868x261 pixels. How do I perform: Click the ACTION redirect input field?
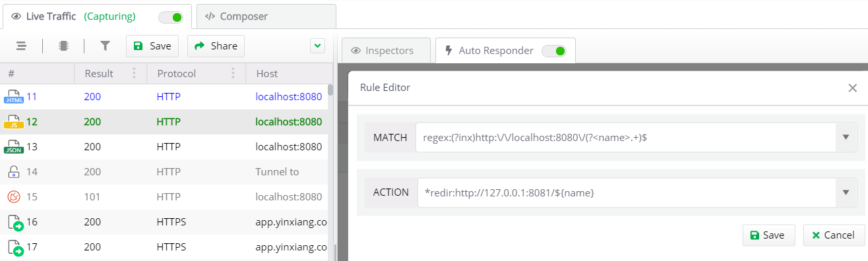point(627,192)
